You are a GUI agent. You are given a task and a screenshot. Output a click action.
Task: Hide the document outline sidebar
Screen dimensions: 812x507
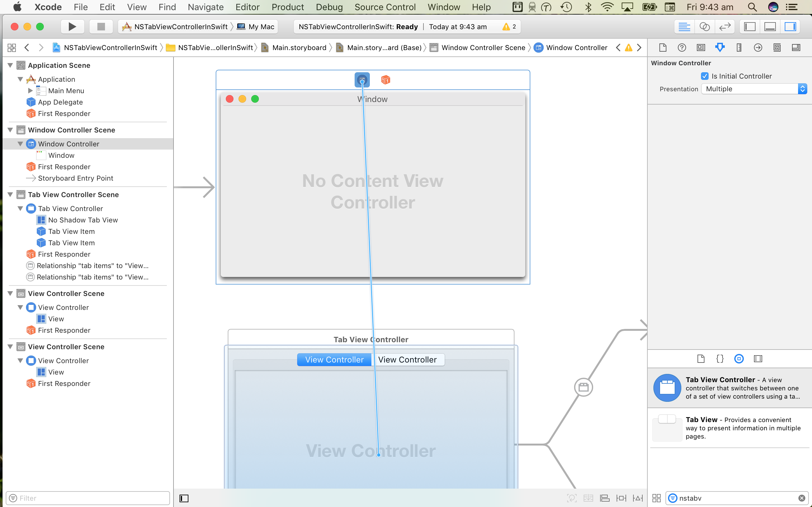[x=184, y=498]
